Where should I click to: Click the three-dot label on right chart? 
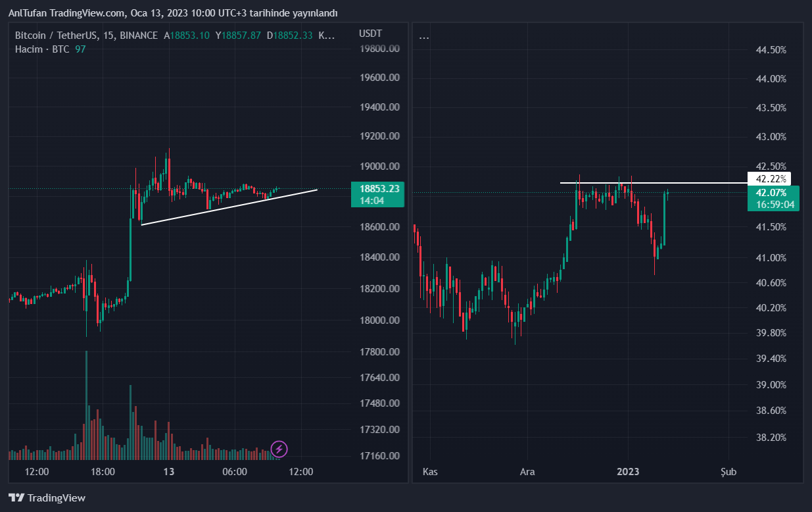pyautogui.click(x=424, y=37)
